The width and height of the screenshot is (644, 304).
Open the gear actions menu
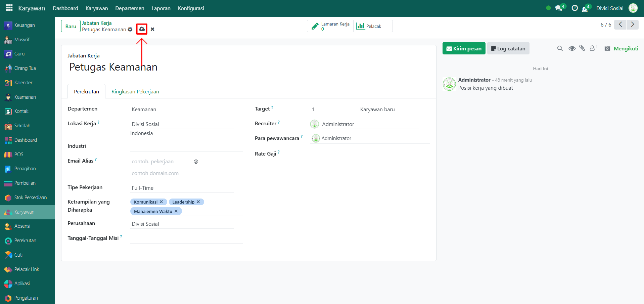[x=130, y=30]
